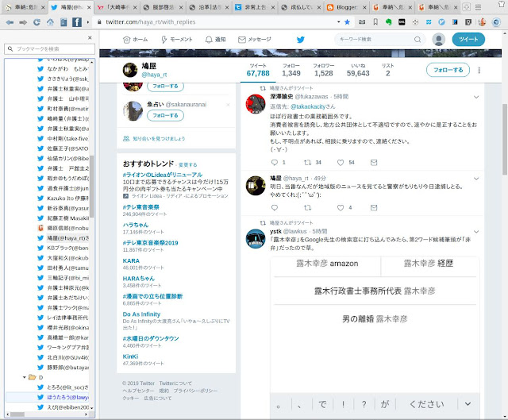
Task: Expand the ystk tweet chevron menu
Action: 476,232
